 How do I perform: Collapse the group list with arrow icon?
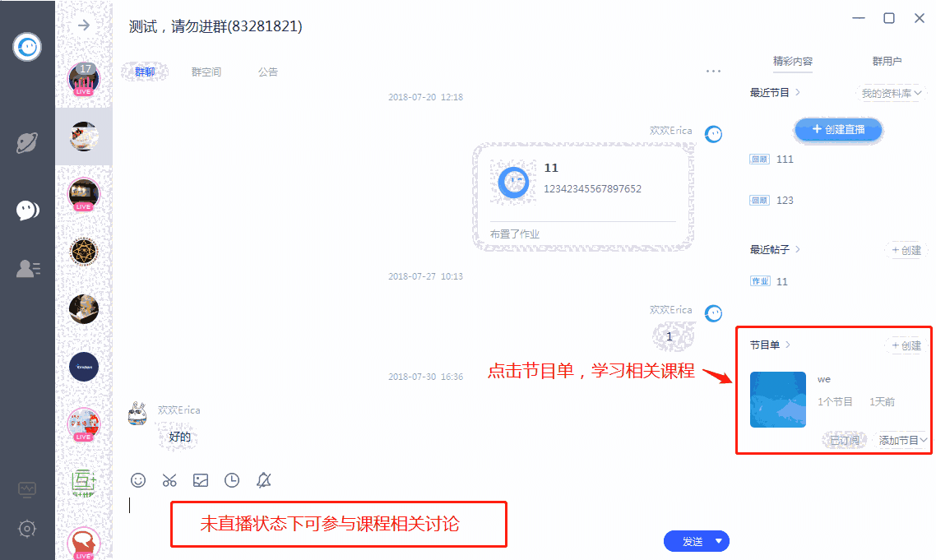pos(84,25)
